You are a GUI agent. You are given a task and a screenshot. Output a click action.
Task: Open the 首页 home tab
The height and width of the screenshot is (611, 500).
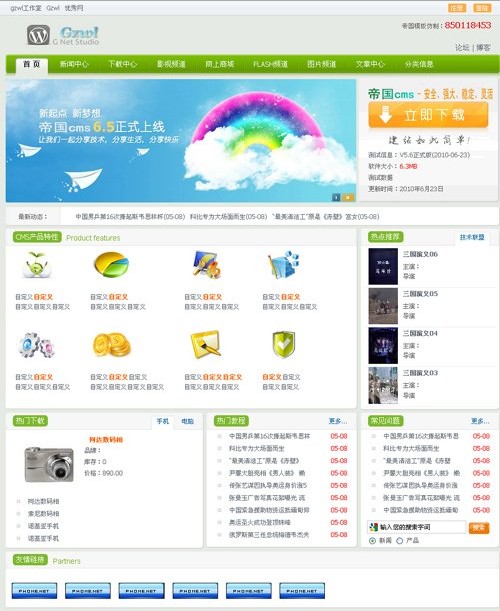click(32, 64)
